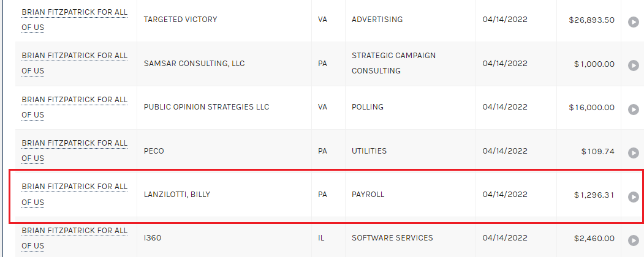Click the arrow icon on PECO row
Viewport: 644px width, 257px height.
point(634,153)
